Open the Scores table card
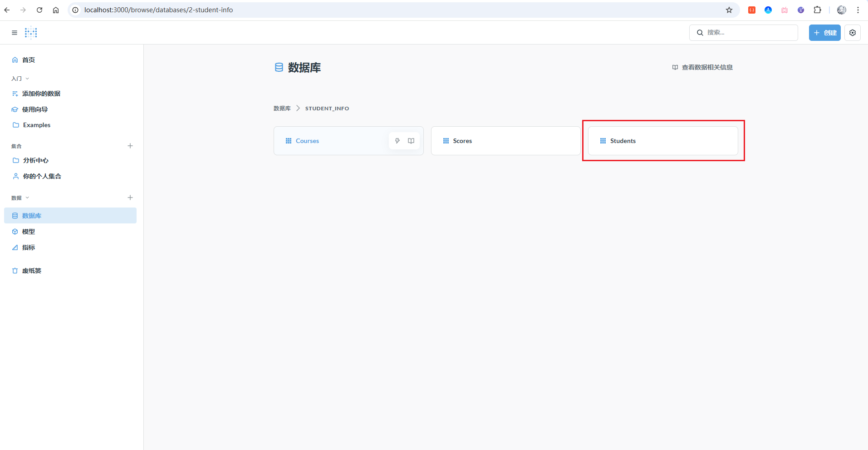Image resolution: width=868 pixels, height=450 pixels. 506,141
